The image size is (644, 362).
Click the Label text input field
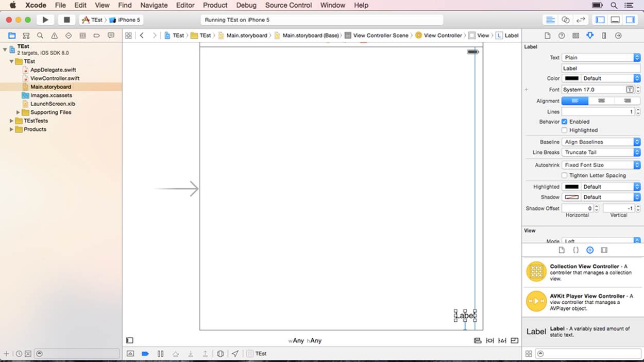pyautogui.click(x=601, y=68)
